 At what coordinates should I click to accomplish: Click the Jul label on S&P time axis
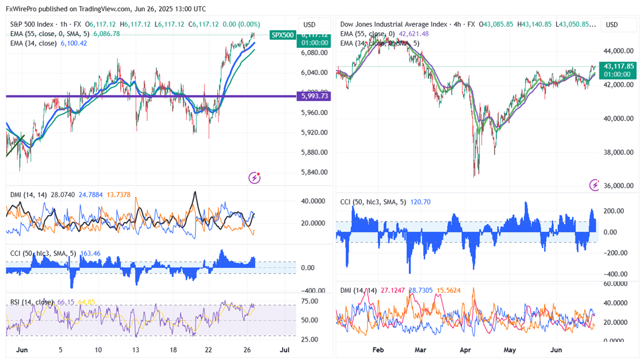[x=284, y=350]
